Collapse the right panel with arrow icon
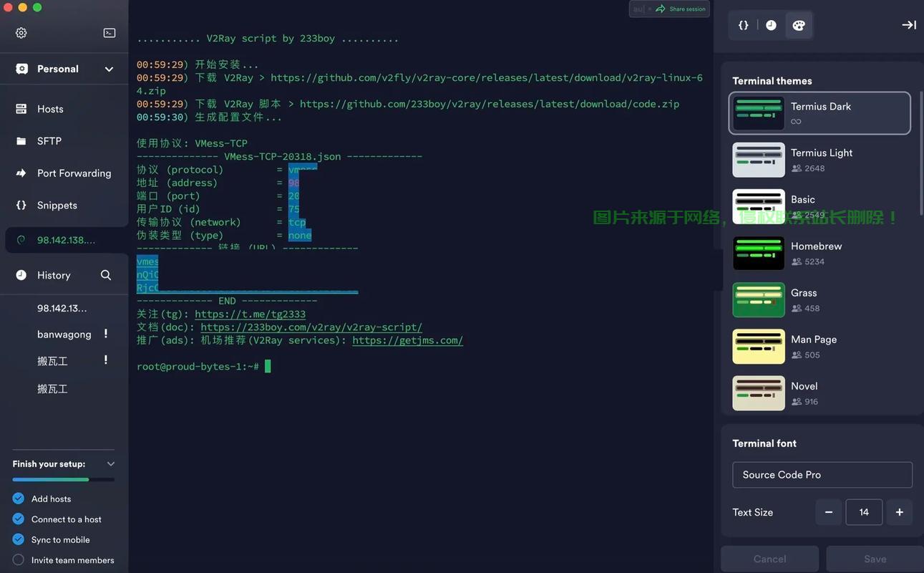This screenshot has width=924, height=573. (x=908, y=25)
